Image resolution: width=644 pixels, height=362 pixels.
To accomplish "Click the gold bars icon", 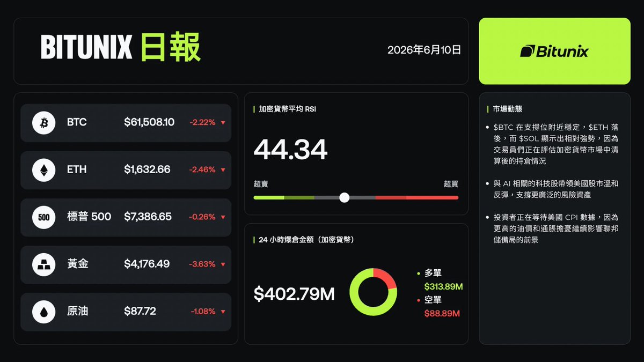I will (44, 264).
